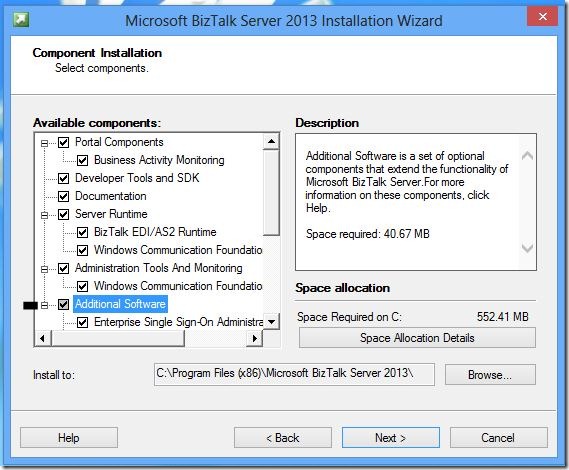Uncheck the Portal Components checkbox

pyautogui.click(x=64, y=142)
